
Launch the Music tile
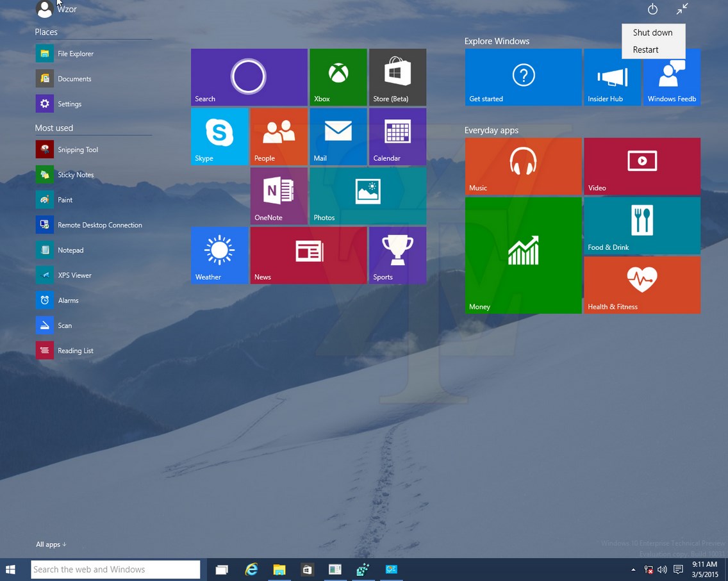click(523, 166)
